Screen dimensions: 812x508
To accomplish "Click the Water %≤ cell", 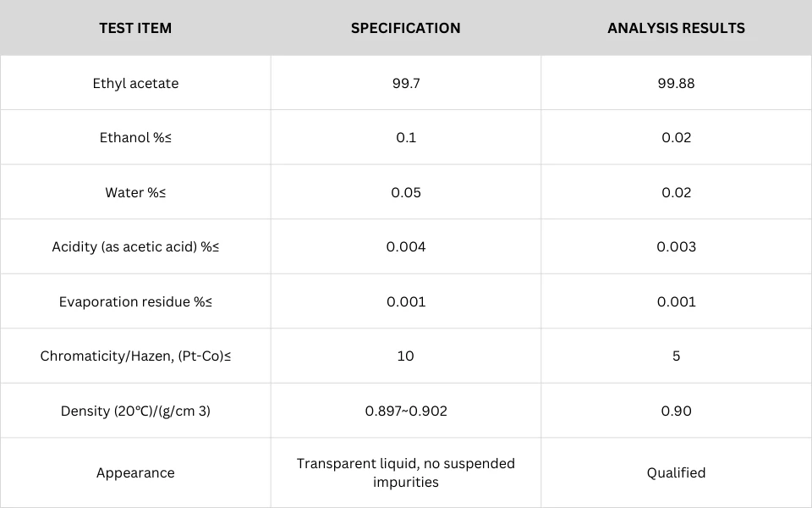I will [135, 192].
